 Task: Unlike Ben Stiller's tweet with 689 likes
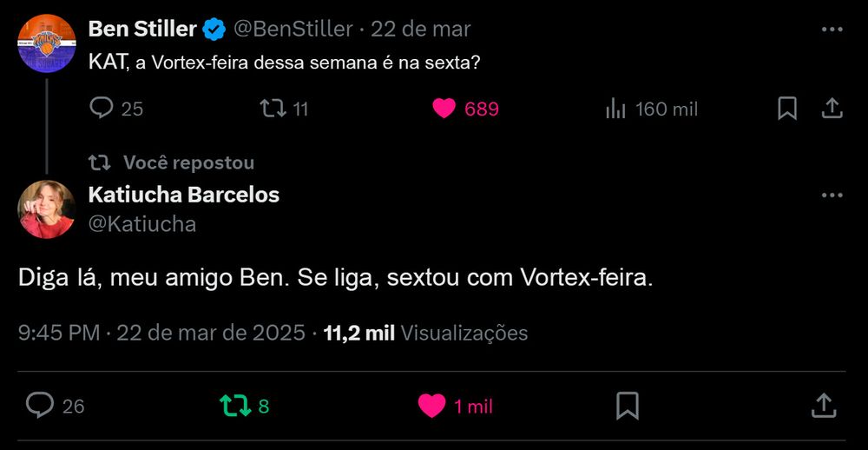pos(465,109)
